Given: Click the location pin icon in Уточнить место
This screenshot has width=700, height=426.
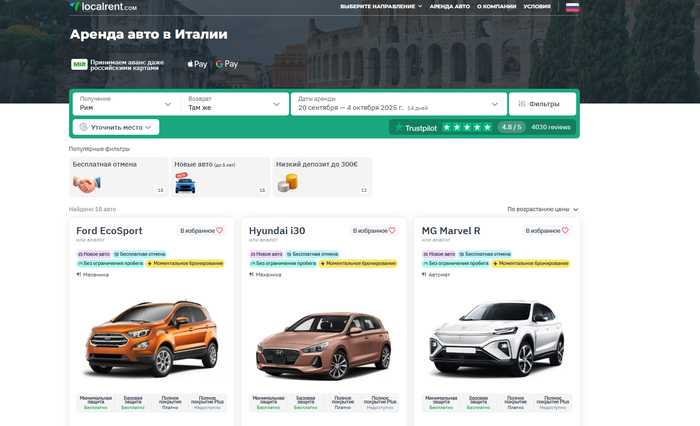Looking at the screenshot, I should 83,127.
